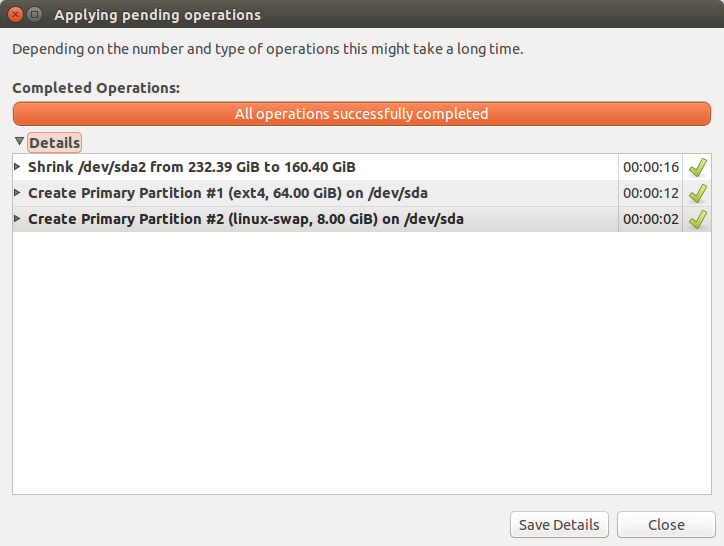
Task: Select the Shrink /dev/sda2 operation row text
Action: [192, 167]
